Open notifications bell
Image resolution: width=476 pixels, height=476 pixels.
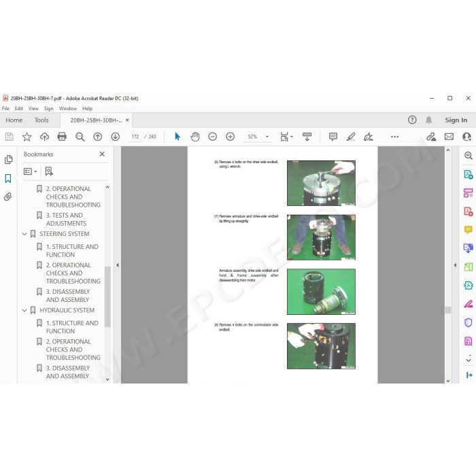(428, 120)
